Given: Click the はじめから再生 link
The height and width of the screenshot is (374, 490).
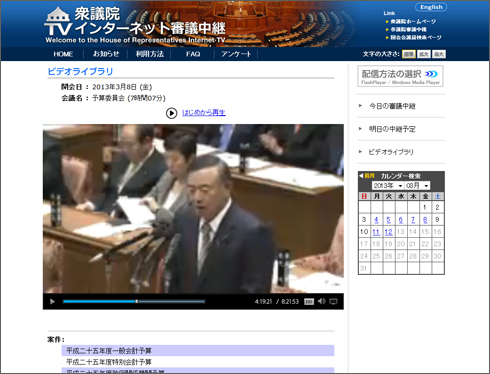Looking at the screenshot, I should pos(204,113).
